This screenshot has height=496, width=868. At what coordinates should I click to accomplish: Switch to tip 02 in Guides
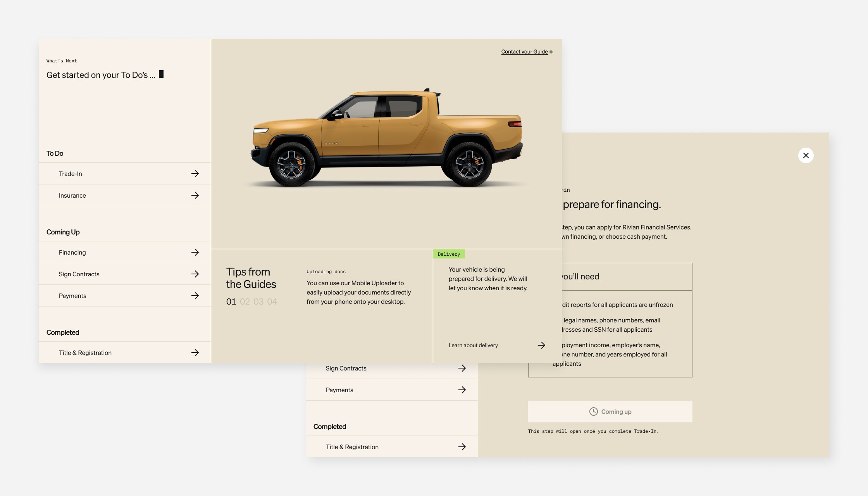point(245,301)
